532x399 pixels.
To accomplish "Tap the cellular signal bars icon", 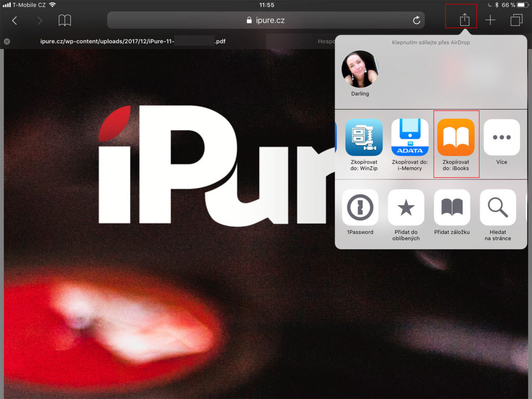I will pos(7,5).
